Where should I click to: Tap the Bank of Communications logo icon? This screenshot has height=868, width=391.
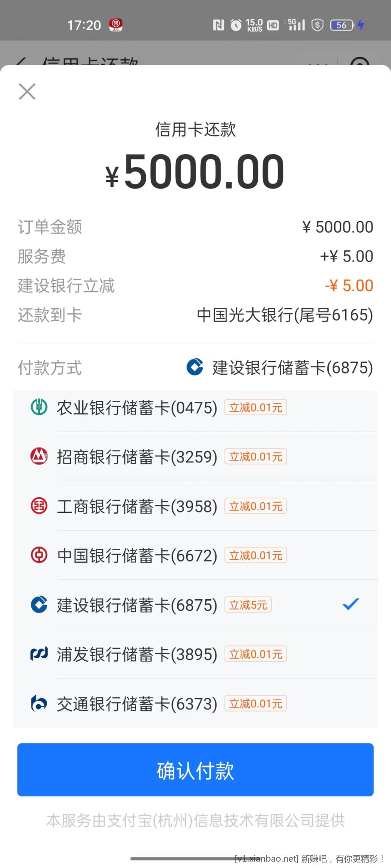pyautogui.click(x=39, y=704)
